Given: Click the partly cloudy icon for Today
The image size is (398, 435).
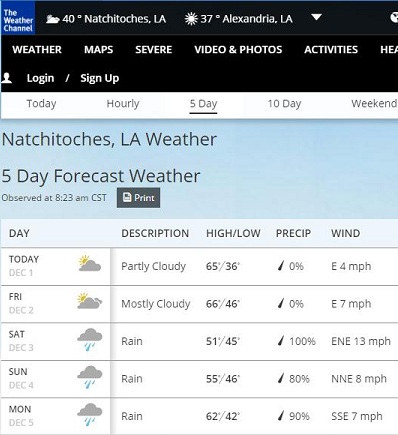Looking at the screenshot, I should [89, 263].
